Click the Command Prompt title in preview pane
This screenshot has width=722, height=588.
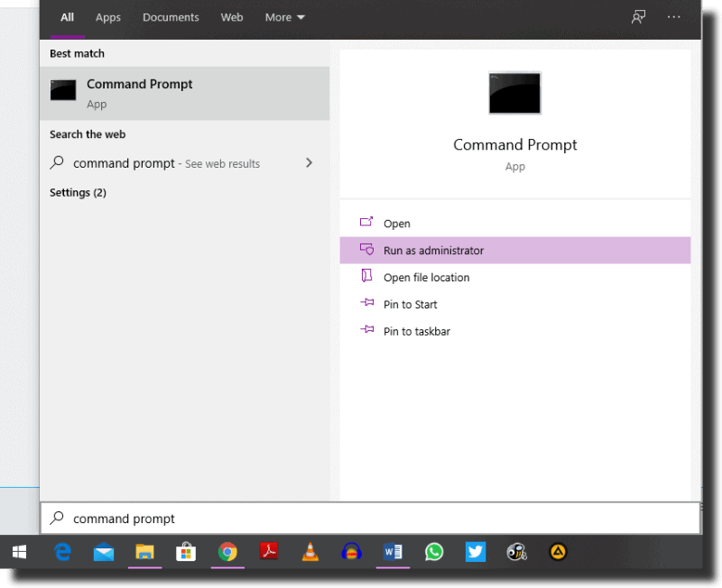coord(514,145)
